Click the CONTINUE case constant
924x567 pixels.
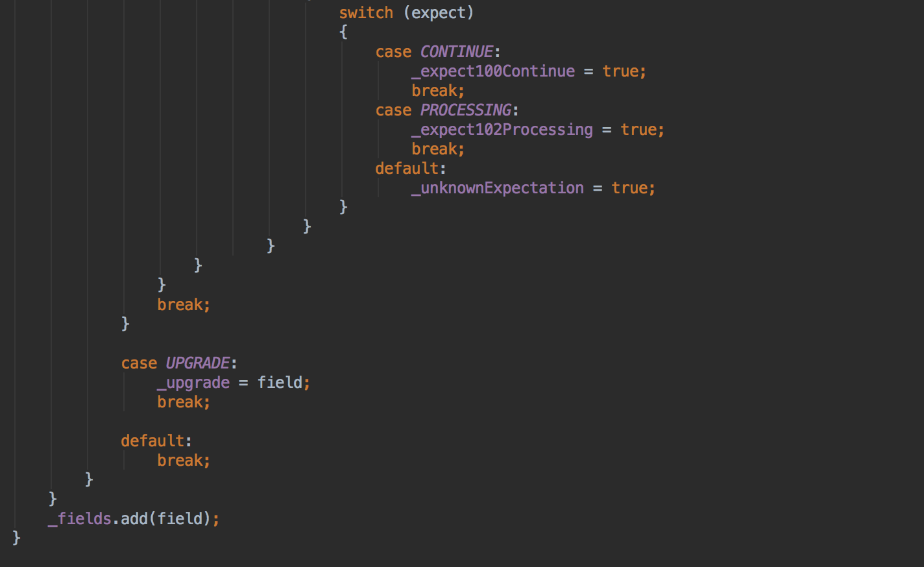click(456, 52)
